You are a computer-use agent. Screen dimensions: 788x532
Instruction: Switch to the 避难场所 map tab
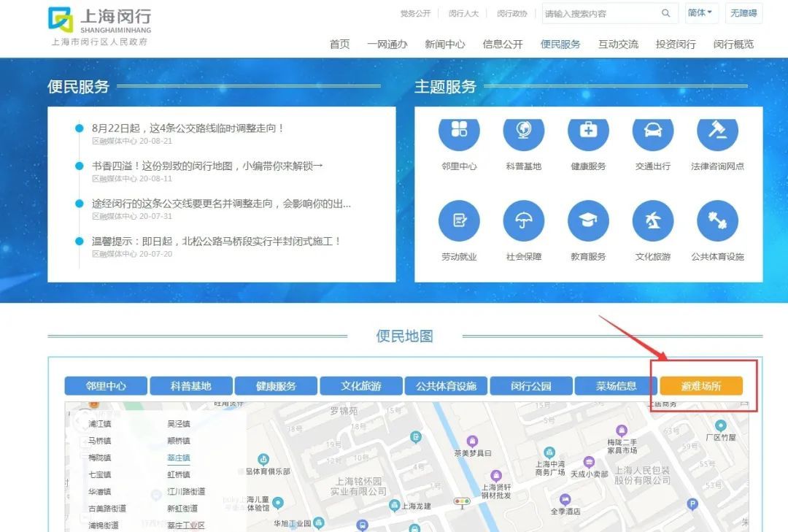click(700, 386)
